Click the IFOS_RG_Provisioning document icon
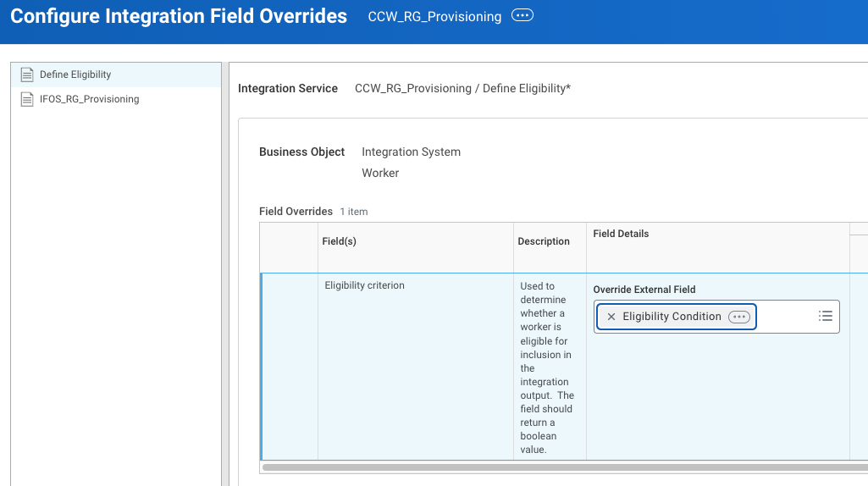Viewport: 868px width, 486px height. point(26,99)
